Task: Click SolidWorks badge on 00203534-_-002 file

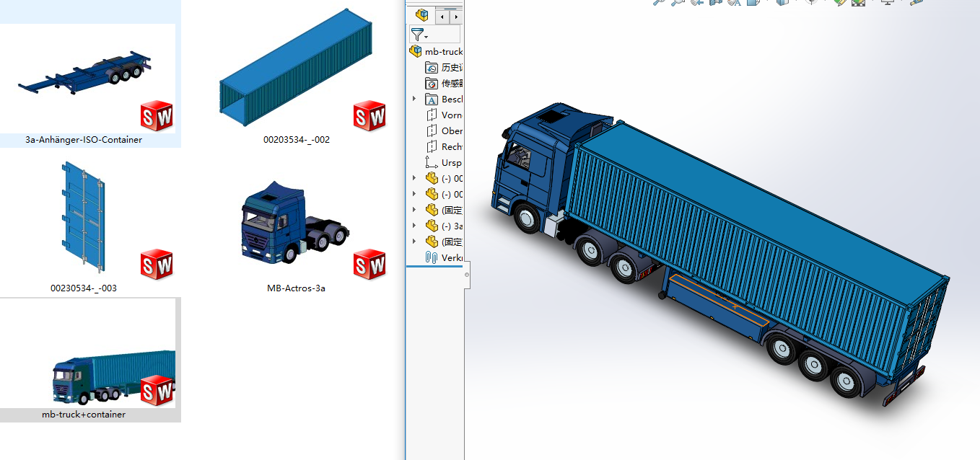Action: 369,116
